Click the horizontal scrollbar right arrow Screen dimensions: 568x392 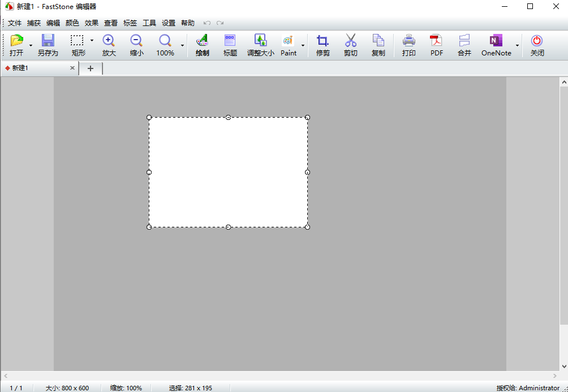[x=555, y=376]
